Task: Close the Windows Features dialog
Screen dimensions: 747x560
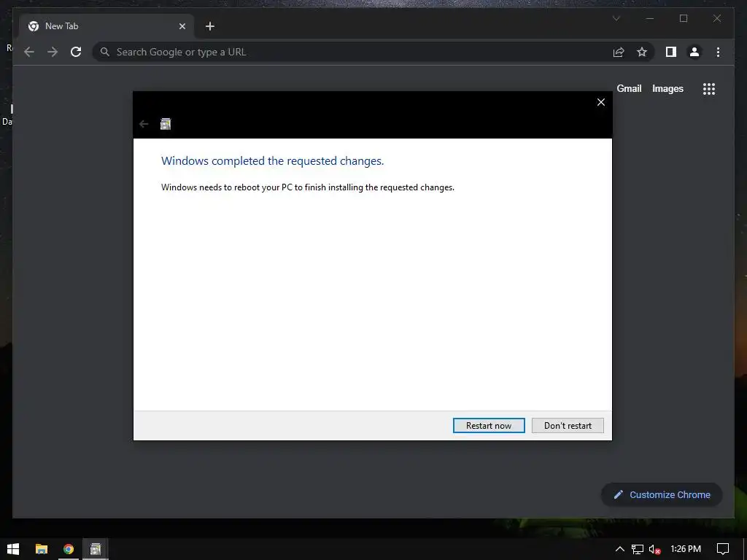Action: tap(601, 102)
